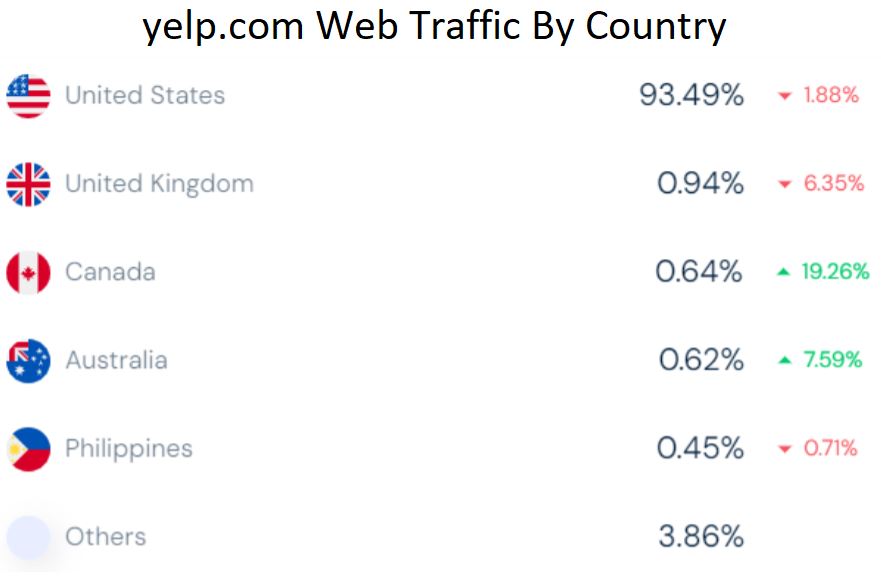Click the Philippines flag icon
The image size is (881, 579).
point(28,449)
